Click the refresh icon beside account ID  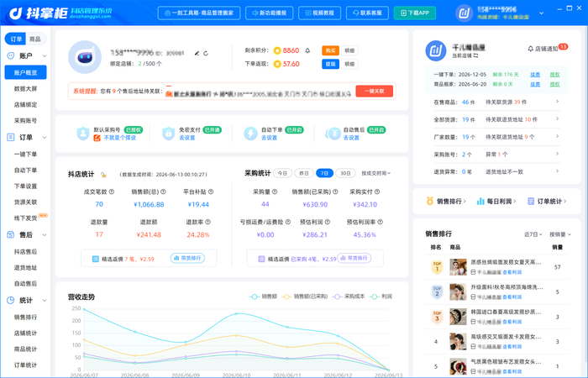coord(206,53)
